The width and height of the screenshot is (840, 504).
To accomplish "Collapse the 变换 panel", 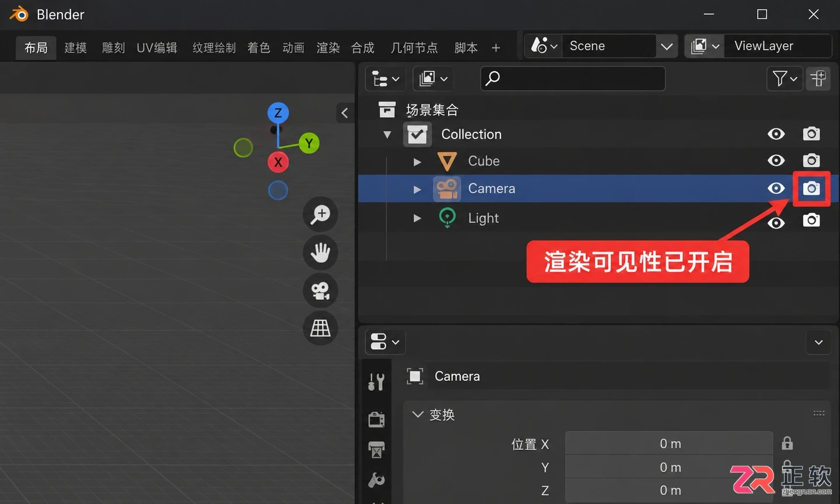I will click(417, 415).
